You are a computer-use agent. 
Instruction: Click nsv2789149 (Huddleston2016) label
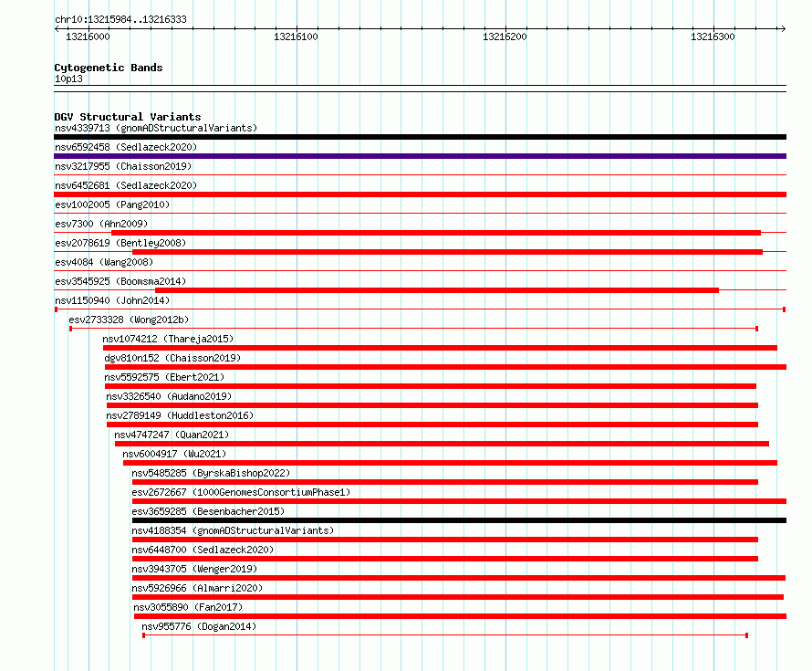click(180, 415)
